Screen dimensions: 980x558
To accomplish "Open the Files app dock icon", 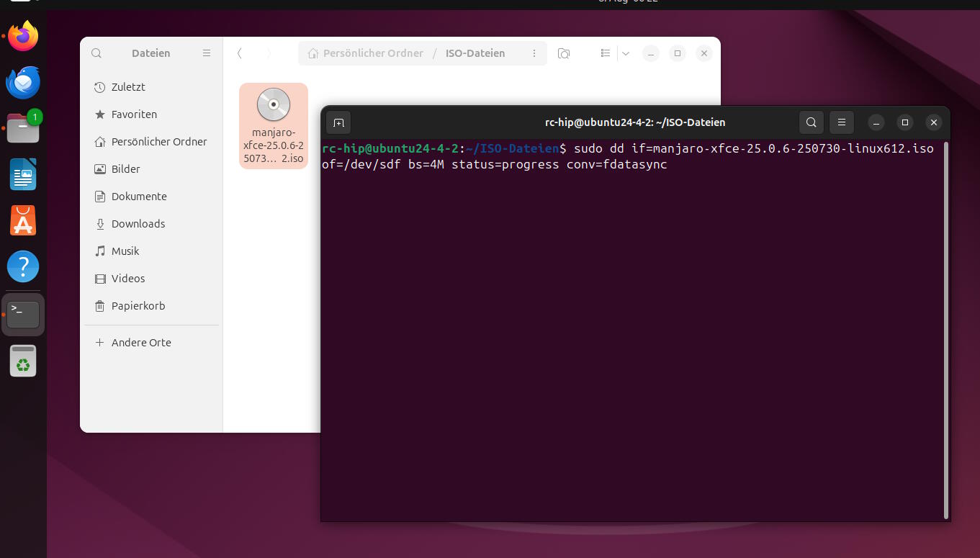I will [23, 128].
